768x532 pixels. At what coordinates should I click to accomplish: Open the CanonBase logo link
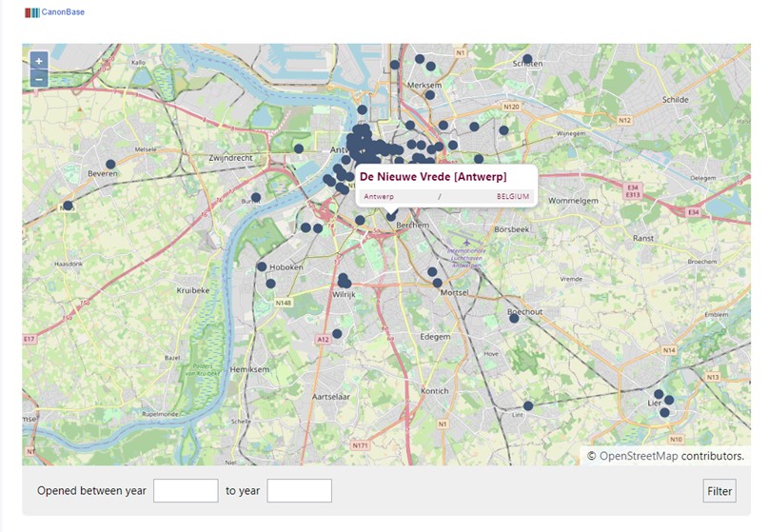55,12
